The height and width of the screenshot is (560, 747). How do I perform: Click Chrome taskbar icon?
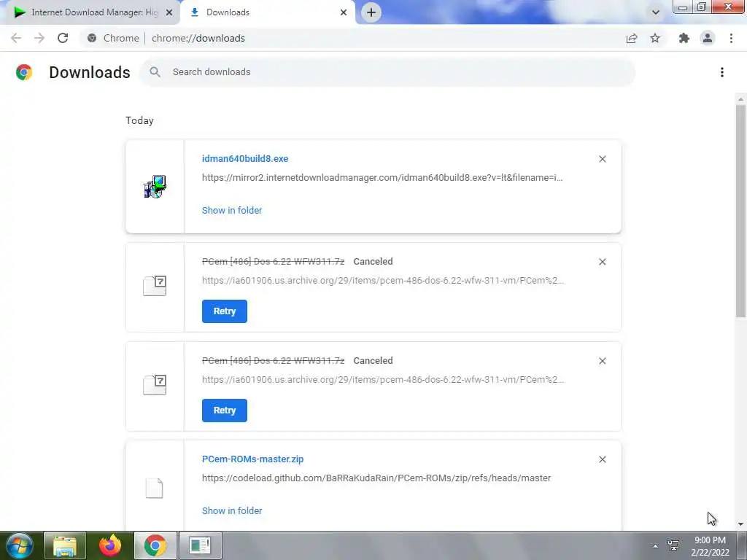click(x=155, y=545)
